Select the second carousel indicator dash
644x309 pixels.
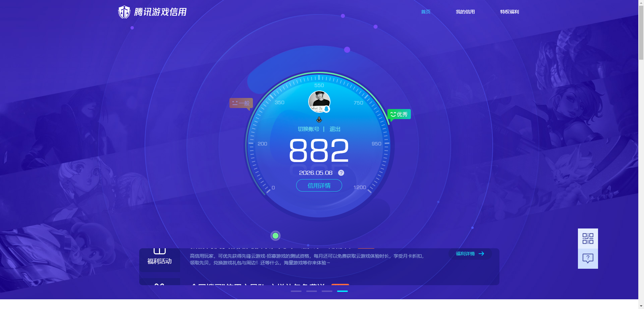click(312, 291)
